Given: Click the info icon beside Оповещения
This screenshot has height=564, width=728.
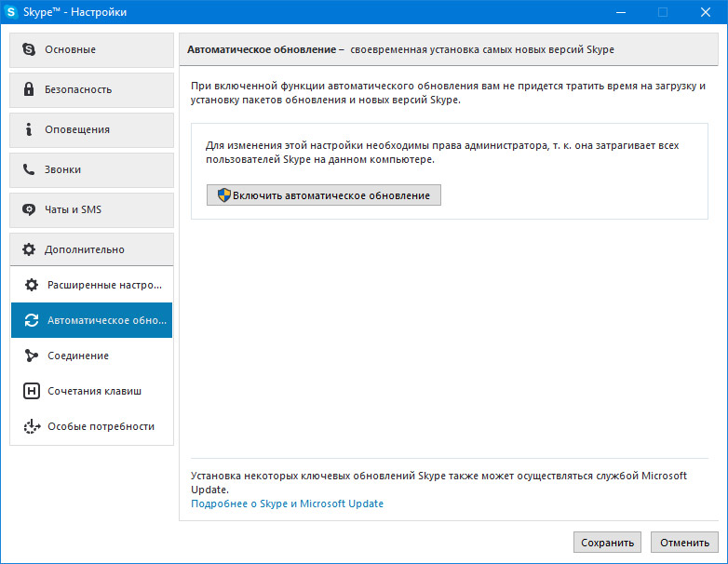Looking at the screenshot, I should (x=29, y=129).
